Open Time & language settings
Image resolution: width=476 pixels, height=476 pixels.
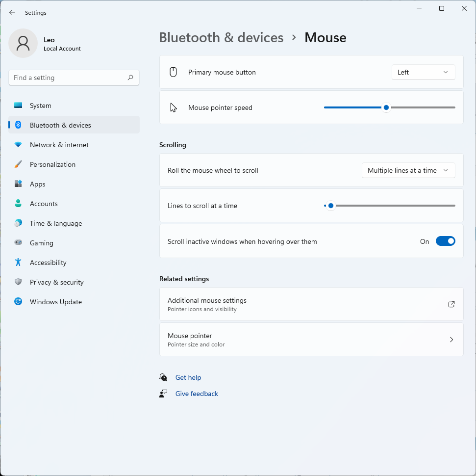point(74,223)
